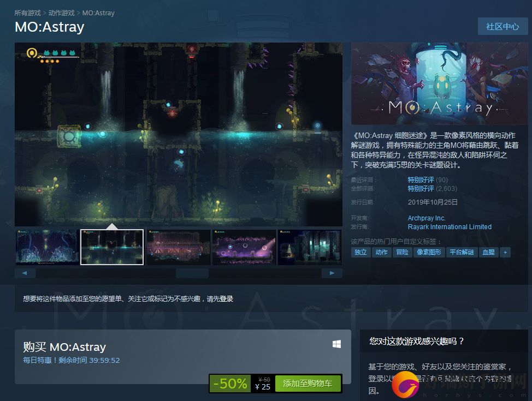The height and width of the screenshot is (401, 532).
Task: Select the 像素图形 tag
Action: coord(429,252)
